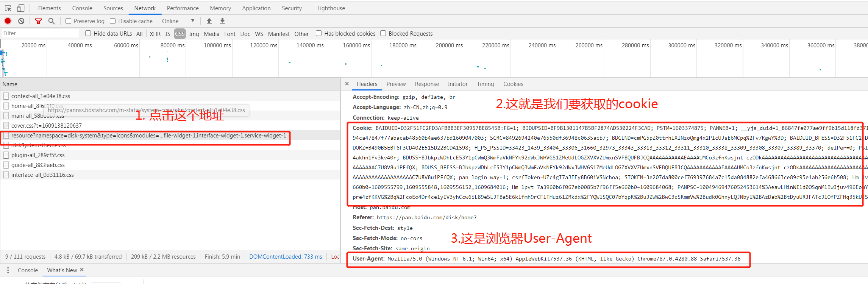The height and width of the screenshot is (284, 868).
Task: Click file icon of context-all_1e04e38.css
Action: 6,96
